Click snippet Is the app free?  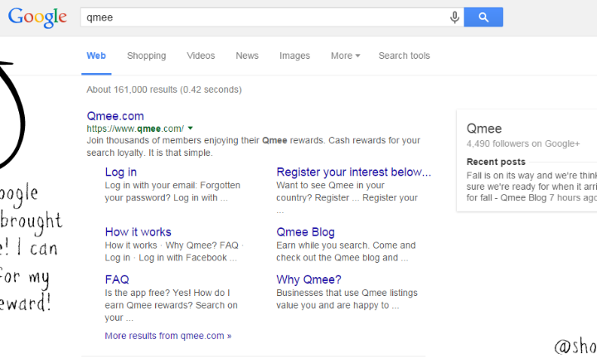172,305
